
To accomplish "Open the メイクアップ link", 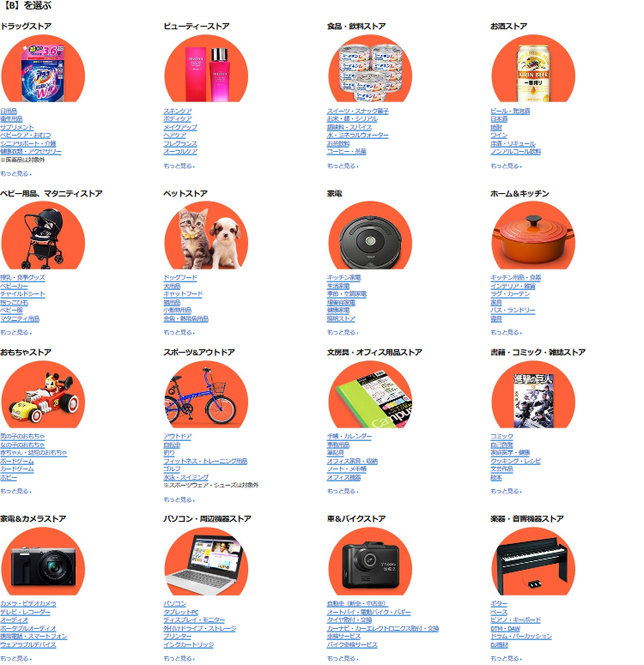I will (180, 127).
